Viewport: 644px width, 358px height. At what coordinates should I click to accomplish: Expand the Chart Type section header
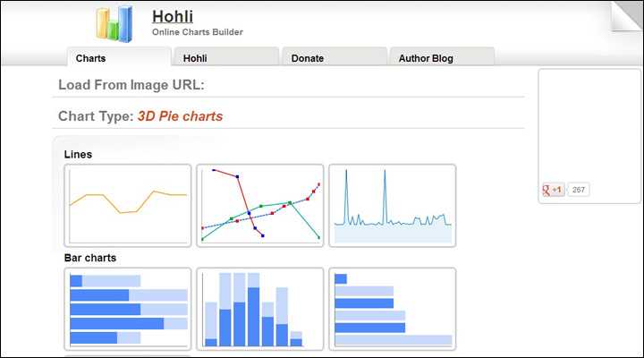pos(95,116)
